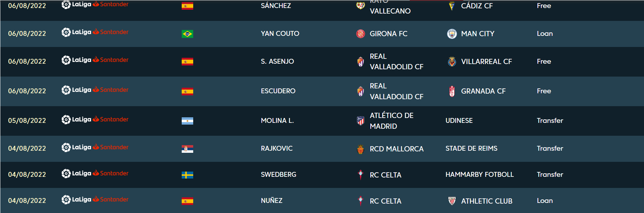Click the Villarreal CF crest icon
Viewport: 644px width, 213px height.
tap(452, 62)
